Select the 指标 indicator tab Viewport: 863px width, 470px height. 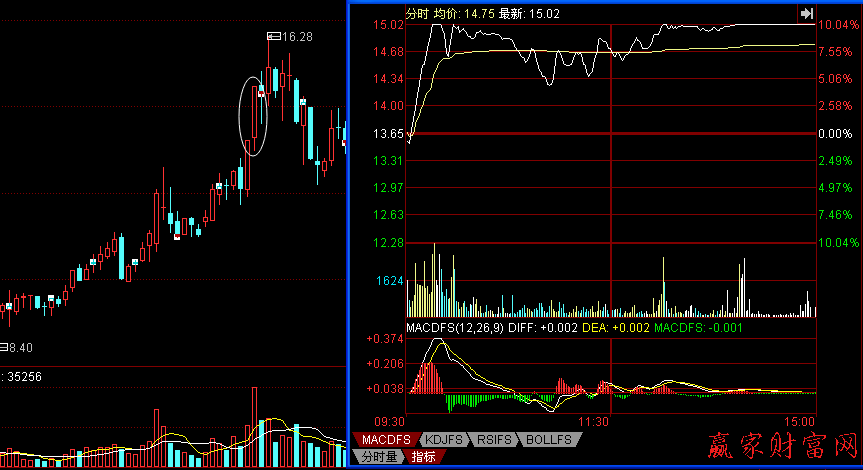(x=424, y=457)
